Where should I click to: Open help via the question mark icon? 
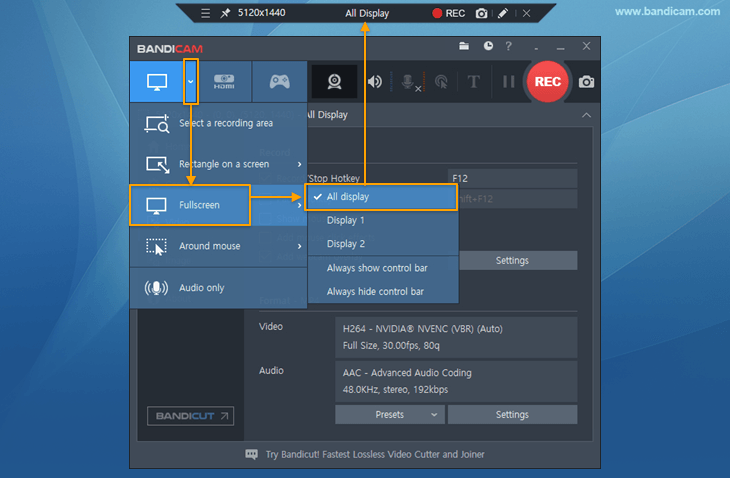pos(508,46)
